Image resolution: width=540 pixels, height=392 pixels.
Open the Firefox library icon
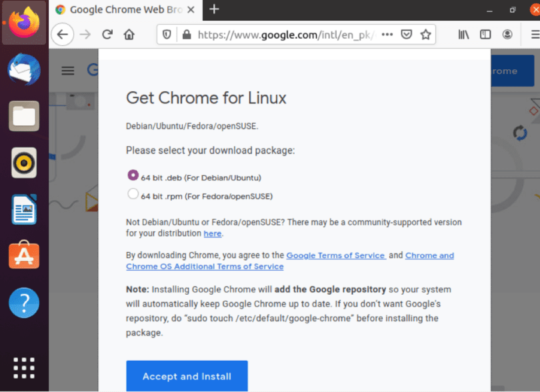pyautogui.click(x=463, y=34)
